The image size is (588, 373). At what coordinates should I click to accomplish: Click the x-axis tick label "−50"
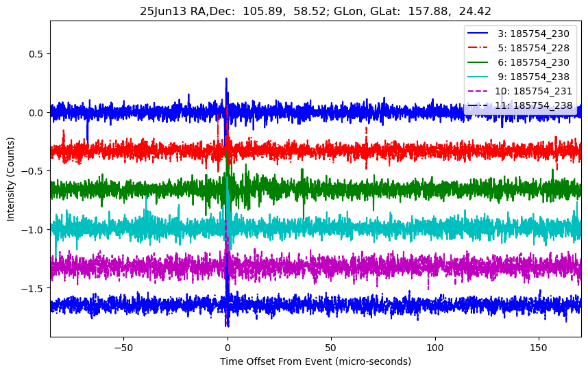[123, 346]
